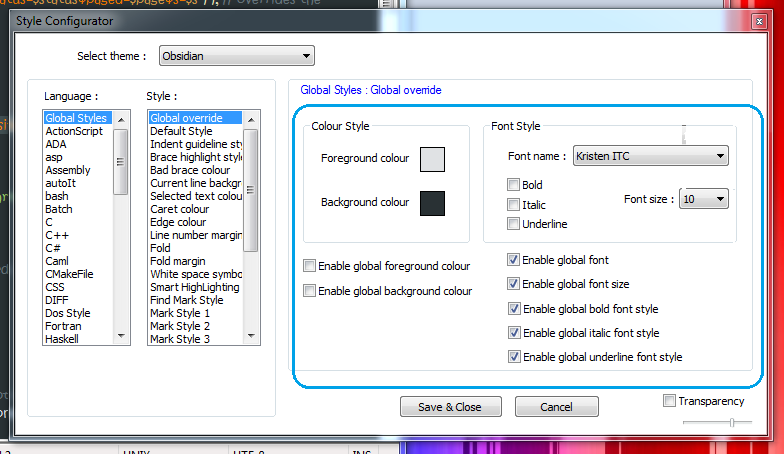This screenshot has height=454, width=784.
Task: Select Global override in Style list
Action: (196, 118)
